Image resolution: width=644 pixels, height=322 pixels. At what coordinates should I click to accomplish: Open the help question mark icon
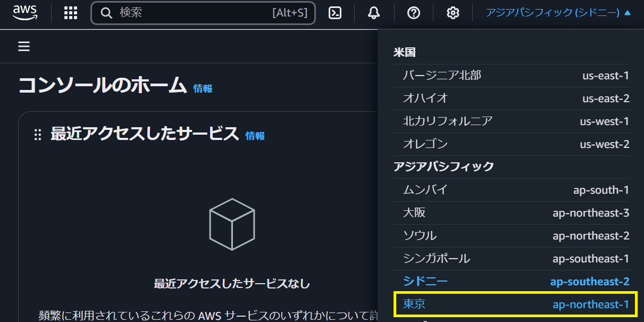tap(414, 13)
